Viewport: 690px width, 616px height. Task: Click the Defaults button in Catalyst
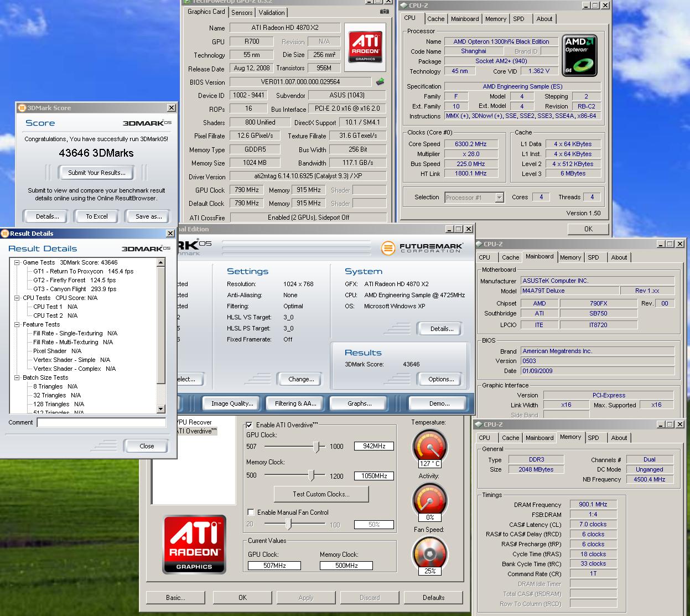click(433, 598)
